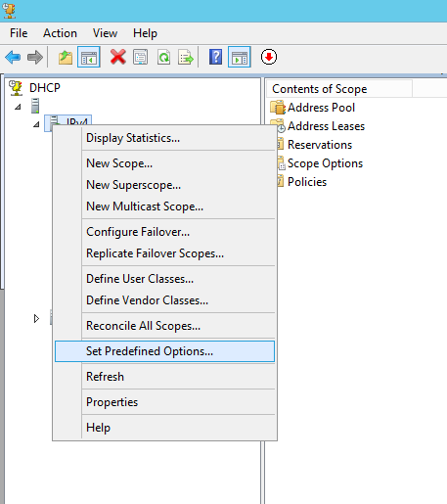The height and width of the screenshot is (504, 447).
Task: Choose Display Statistics... from context menu
Action: (x=165, y=138)
